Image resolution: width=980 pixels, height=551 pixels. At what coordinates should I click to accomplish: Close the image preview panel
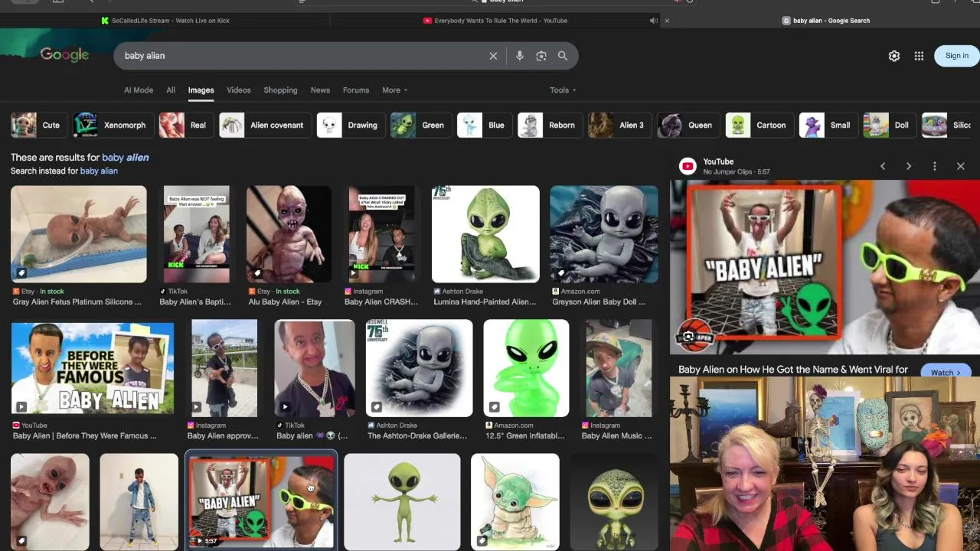click(x=961, y=166)
